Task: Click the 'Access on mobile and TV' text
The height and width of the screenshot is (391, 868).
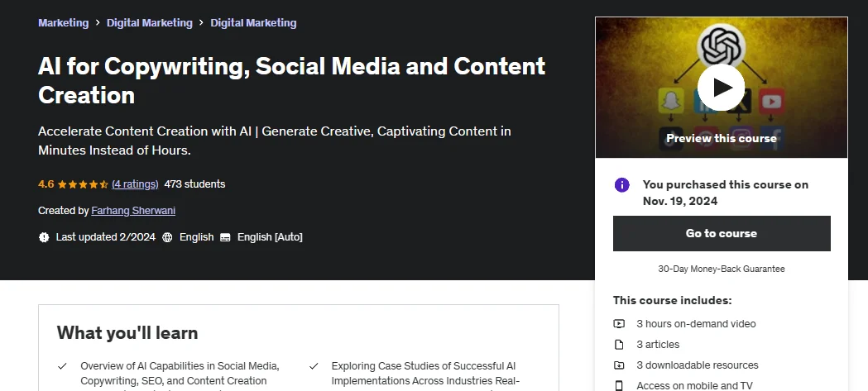Action: pyautogui.click(x=695, y=386)
